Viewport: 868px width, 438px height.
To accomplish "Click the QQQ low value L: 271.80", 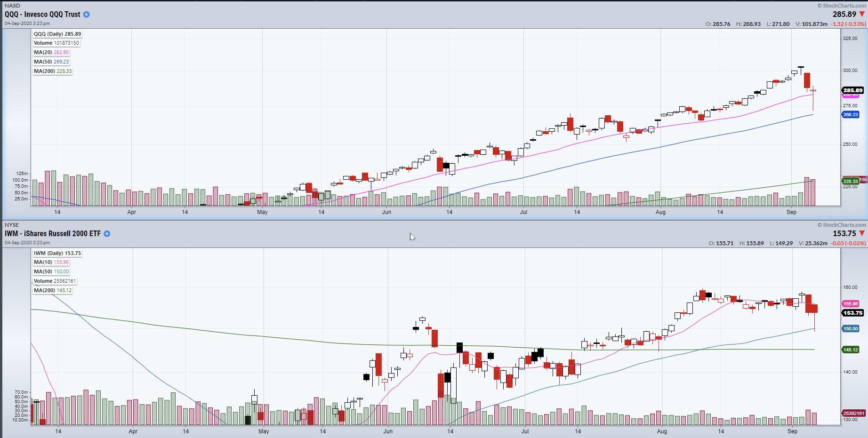I will pos(778,24).
